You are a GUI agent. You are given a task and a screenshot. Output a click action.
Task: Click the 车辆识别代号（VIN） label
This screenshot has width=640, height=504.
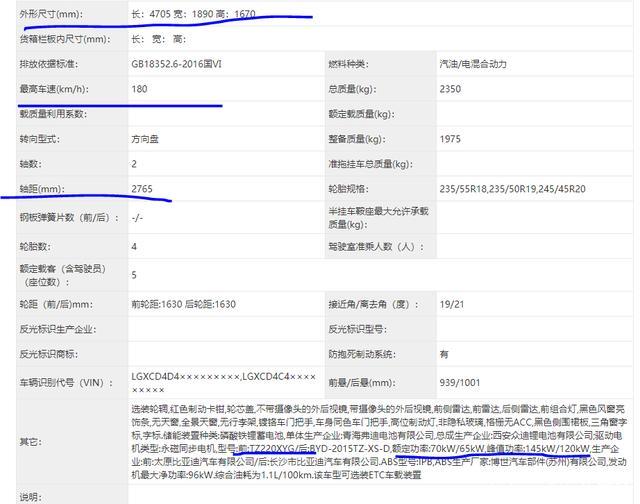66,382
